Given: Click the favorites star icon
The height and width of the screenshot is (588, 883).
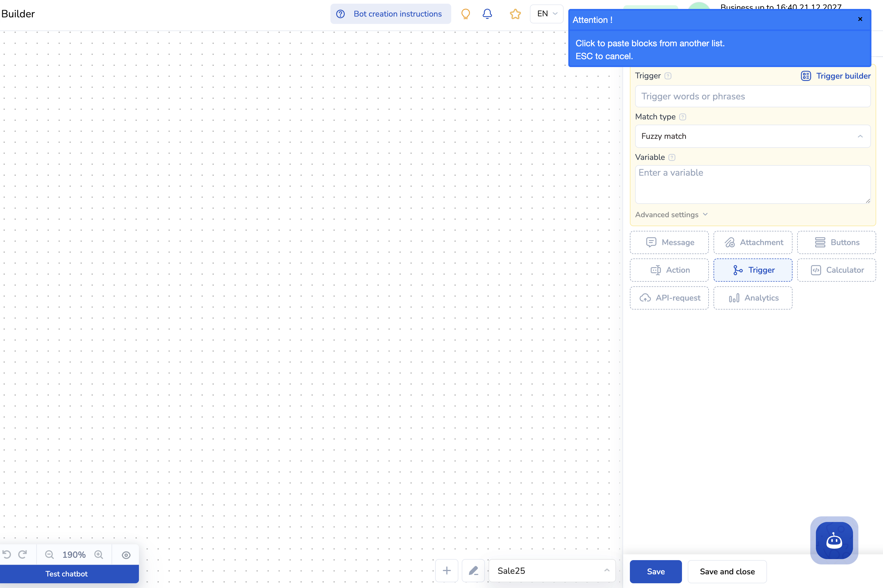Looking at the screenshot, I should [515, 14].
